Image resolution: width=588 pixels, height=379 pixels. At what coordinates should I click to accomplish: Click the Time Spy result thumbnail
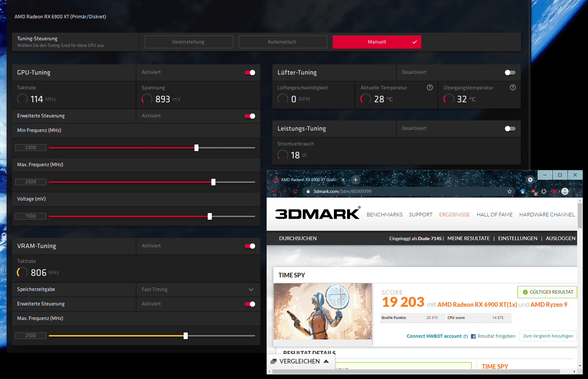click(x=323, y=311)
